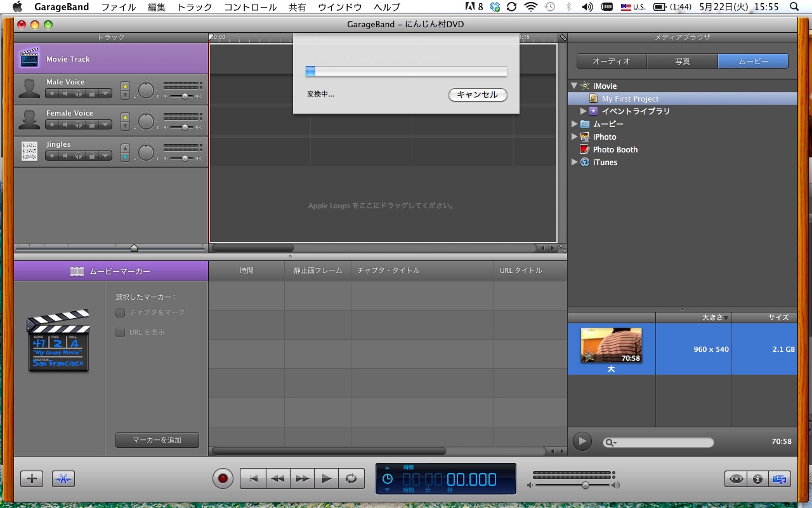Click the Male Voice pan knob
Image resolution: width=812 pixels, height=508 pixels.
tap(147, 90)
